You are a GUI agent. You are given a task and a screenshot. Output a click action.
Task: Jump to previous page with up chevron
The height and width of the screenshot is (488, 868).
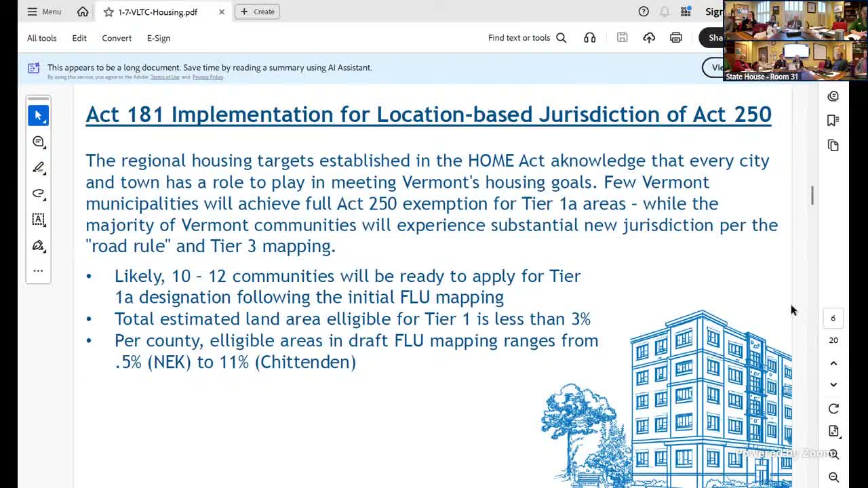[x=833, y=363]
